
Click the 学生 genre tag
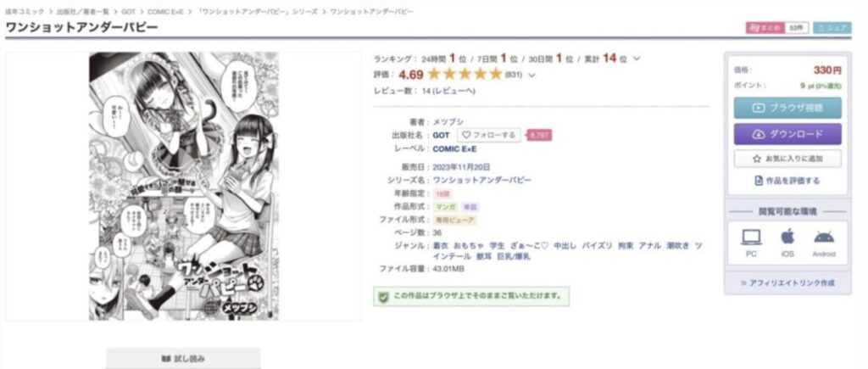coord(497,245)
